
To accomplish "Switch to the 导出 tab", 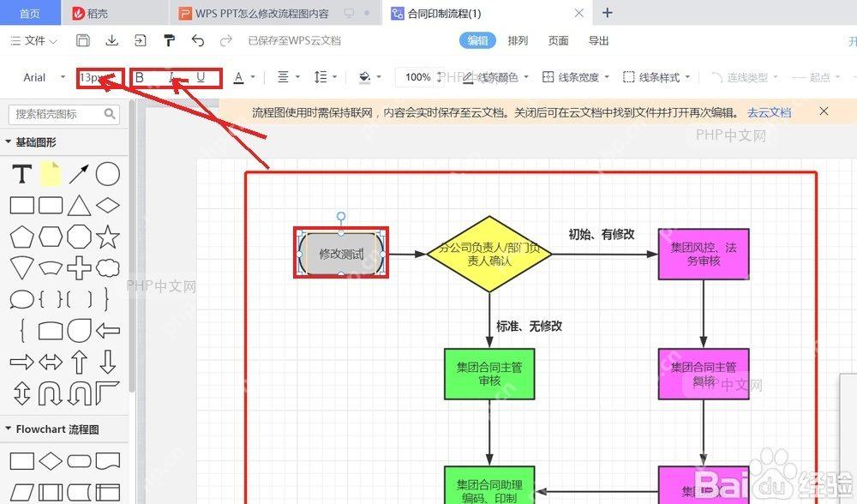I will coord(598,40).
